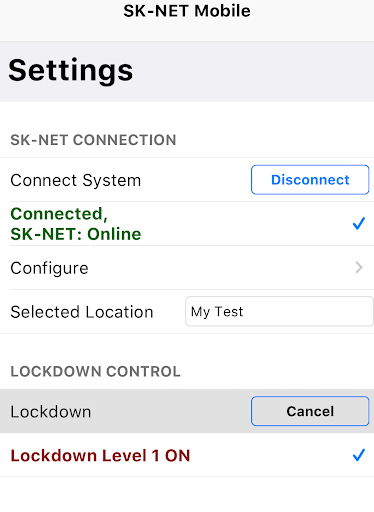Tap the LOCKDOWN CONTROL section header
Viewport: 374px width, 512px height.
point(95,371)
